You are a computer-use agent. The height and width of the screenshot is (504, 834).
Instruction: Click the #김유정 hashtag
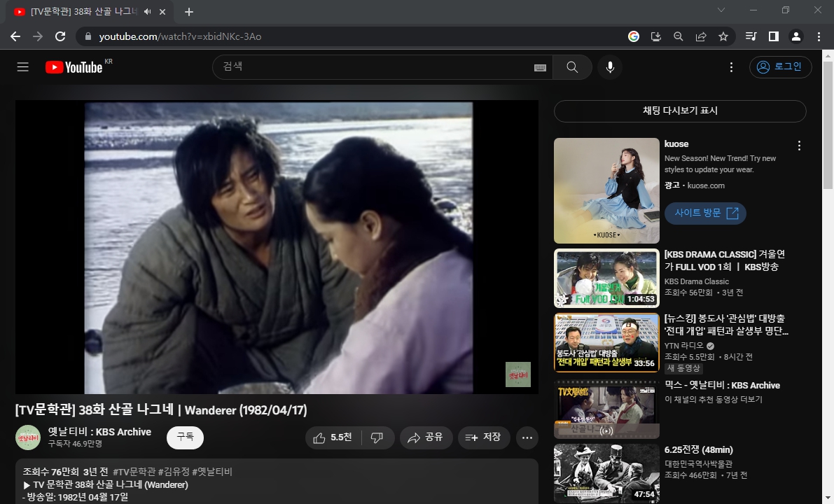point(174,472)
